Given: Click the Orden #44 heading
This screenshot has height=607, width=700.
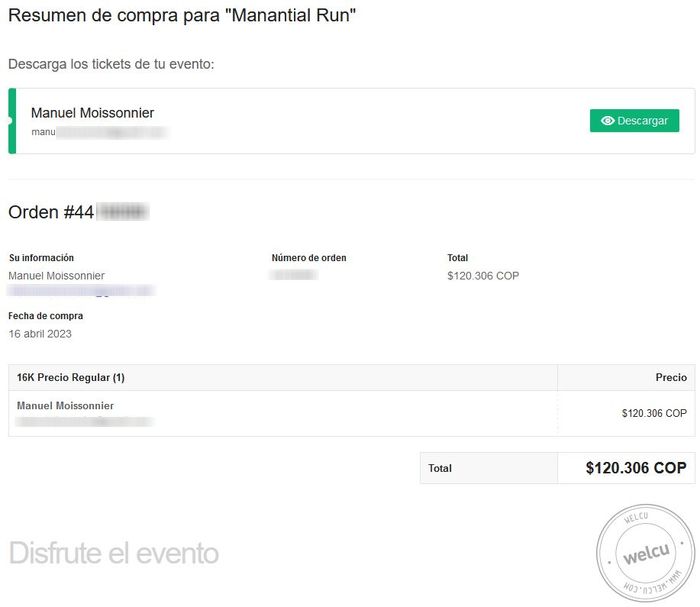Looking at the screenshot, I should 78,212.
